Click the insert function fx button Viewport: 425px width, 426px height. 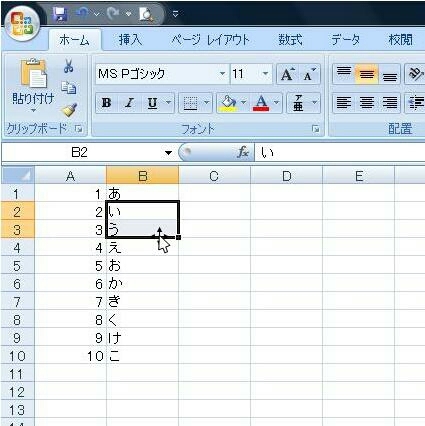[243, 152]
